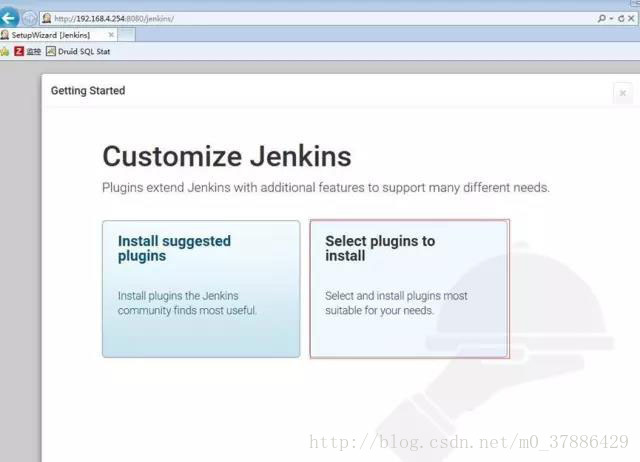Open a new blank browser tab
Image resolution: width=640 pixels, height=462 pixels.
click(127, 35)
